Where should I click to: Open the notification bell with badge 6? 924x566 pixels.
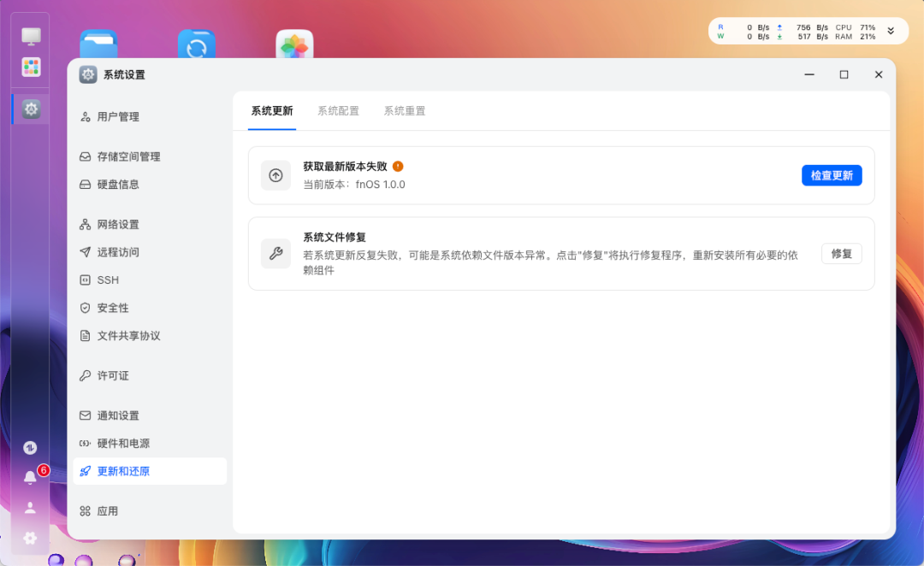[x=29, y=476]
